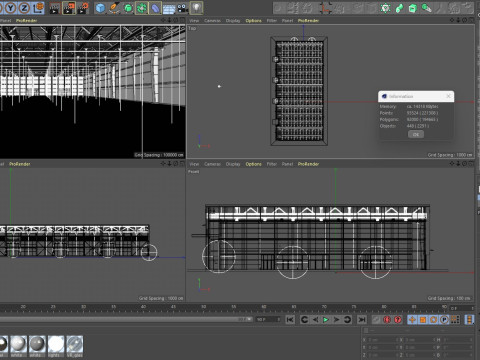The width and height of the screenshot is (480, 360).
Task: Click Render View clapperboard icon
Action: coord(55,8)
